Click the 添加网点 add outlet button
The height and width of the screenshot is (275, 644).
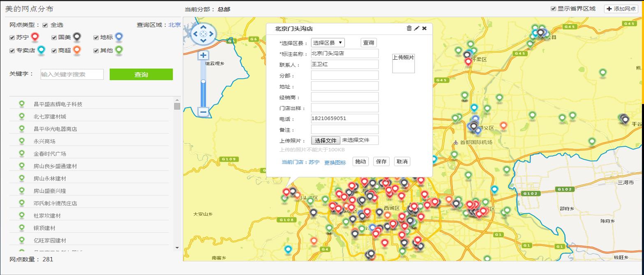(621, 9)
